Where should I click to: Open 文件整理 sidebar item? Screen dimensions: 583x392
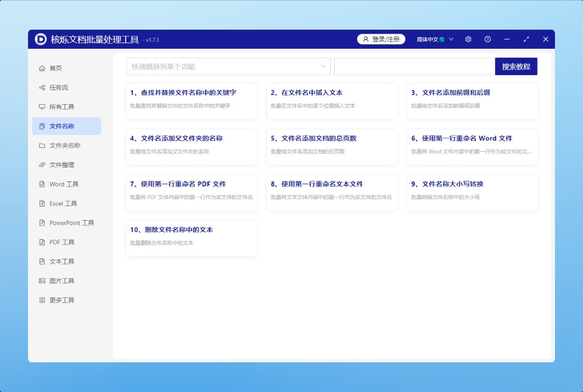click(x=62, y=165)
